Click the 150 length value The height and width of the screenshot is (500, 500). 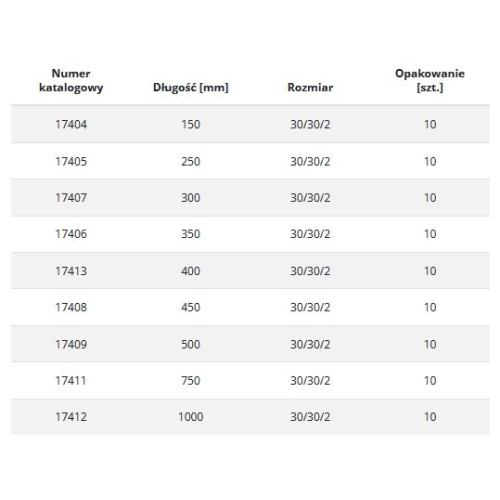point(191,124)
